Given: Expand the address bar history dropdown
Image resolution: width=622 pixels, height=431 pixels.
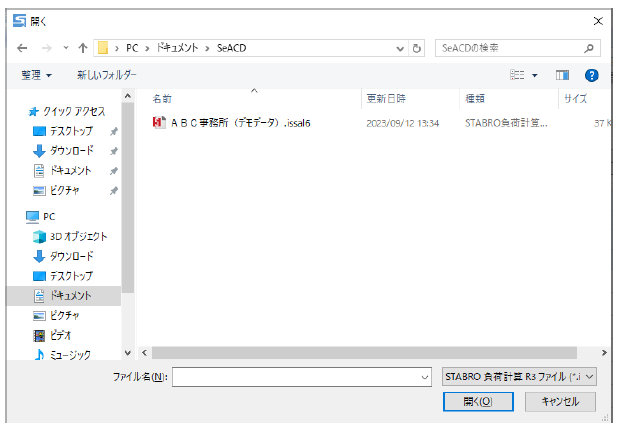Looking at the screenshot, I should [x=400, y=47].
